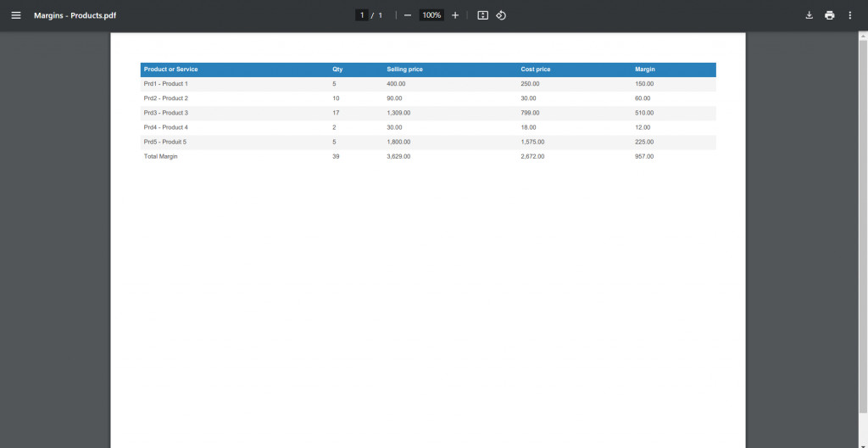Click cost price 1,575.00 for Produit 5
The image size is (868, 448).
532,142
